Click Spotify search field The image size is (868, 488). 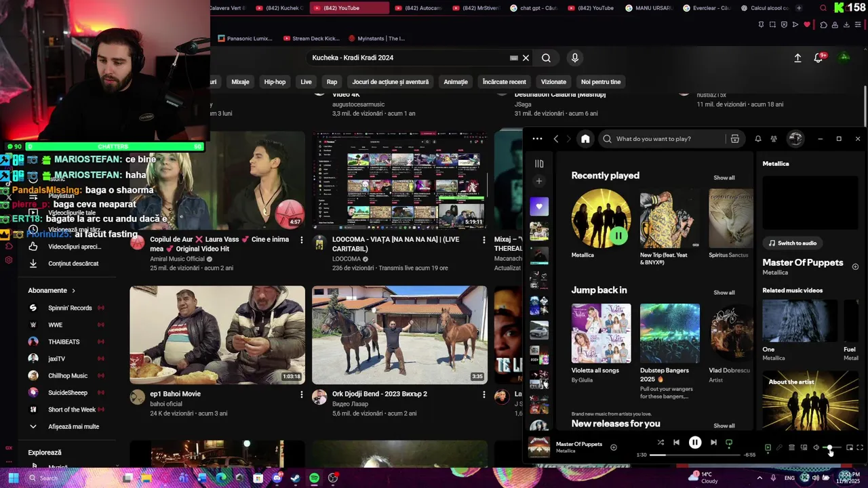coord(663,139)
